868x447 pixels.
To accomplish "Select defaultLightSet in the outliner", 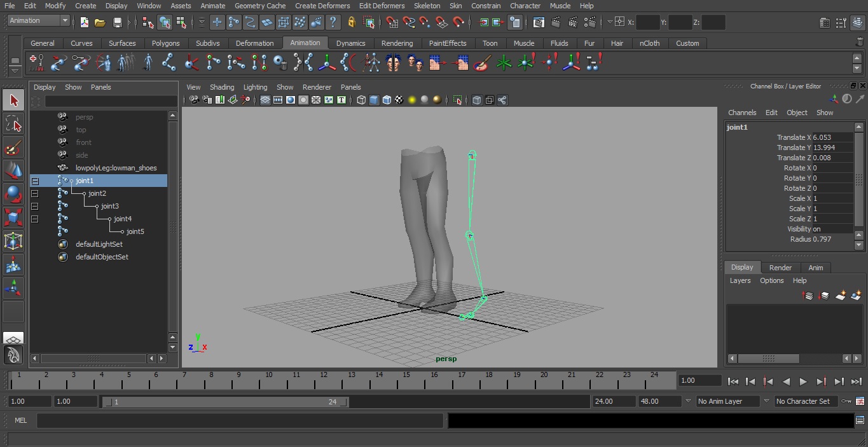I will pyautogui.click(x=99, y=244).
